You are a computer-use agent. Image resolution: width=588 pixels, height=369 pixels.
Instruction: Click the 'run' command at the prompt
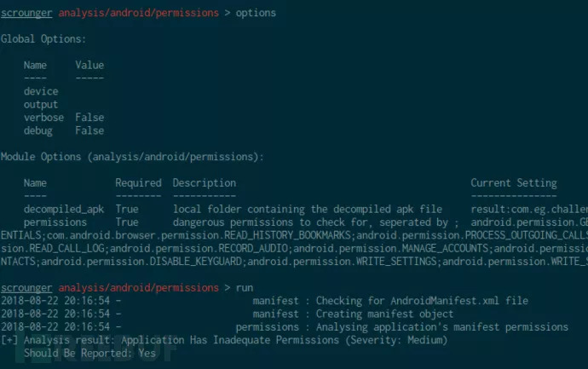coord(244,287)
